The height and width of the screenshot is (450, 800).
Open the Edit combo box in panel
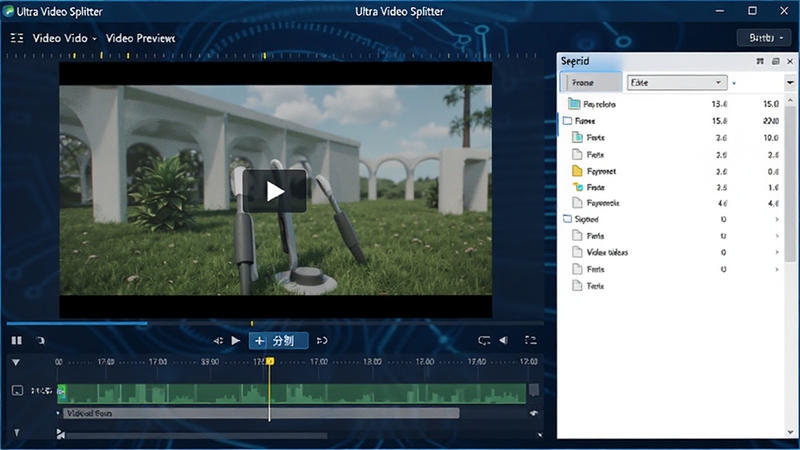click(677, 83)
